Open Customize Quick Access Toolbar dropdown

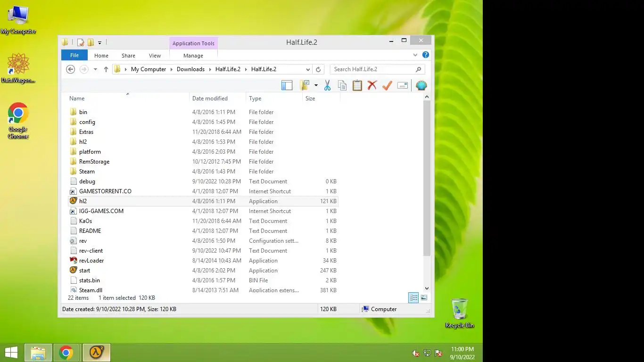99,43
